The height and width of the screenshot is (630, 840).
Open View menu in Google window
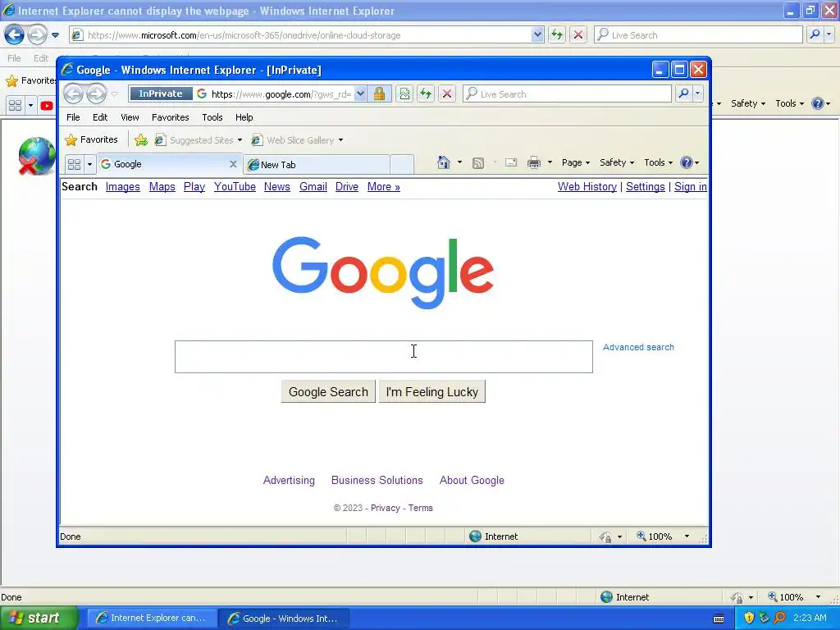(x=130, y=117)
